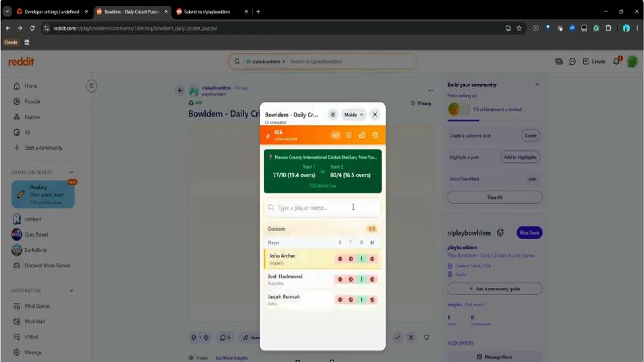Open Mod Tools for r/playbowldem
The width and height of the screenshot is (644, 362).
pyautogui.click(x=529, y=233)
